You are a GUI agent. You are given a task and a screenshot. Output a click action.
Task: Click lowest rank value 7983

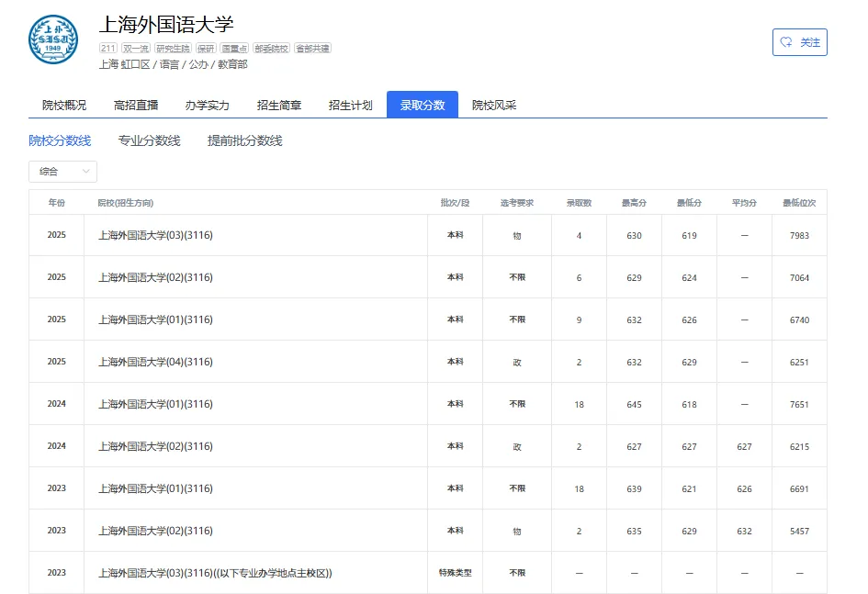pos(799,236)
